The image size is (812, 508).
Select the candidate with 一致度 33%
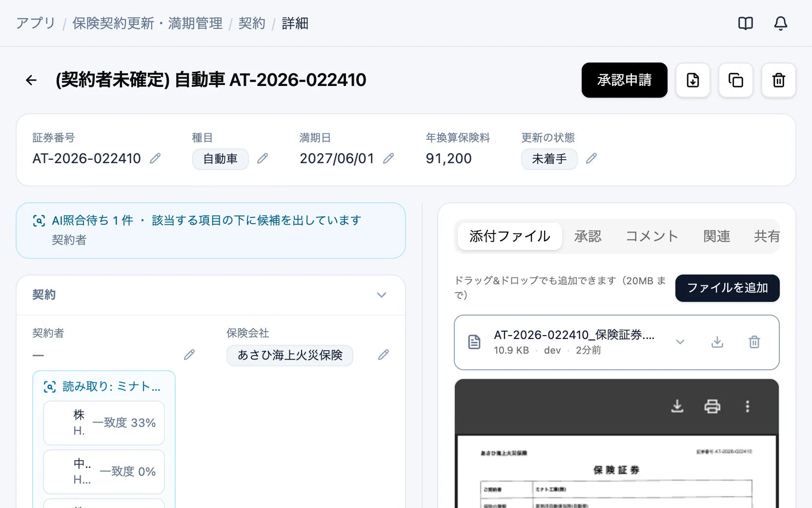104,423
